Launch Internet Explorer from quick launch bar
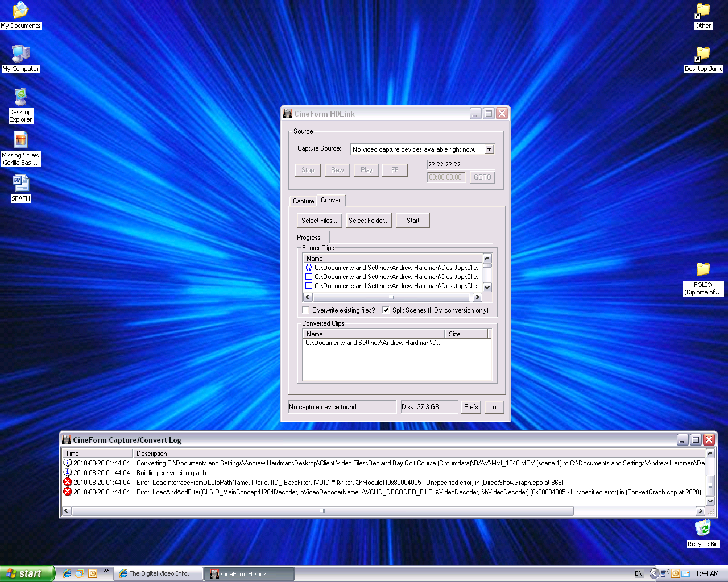728x582 pixels. [67, 573]
